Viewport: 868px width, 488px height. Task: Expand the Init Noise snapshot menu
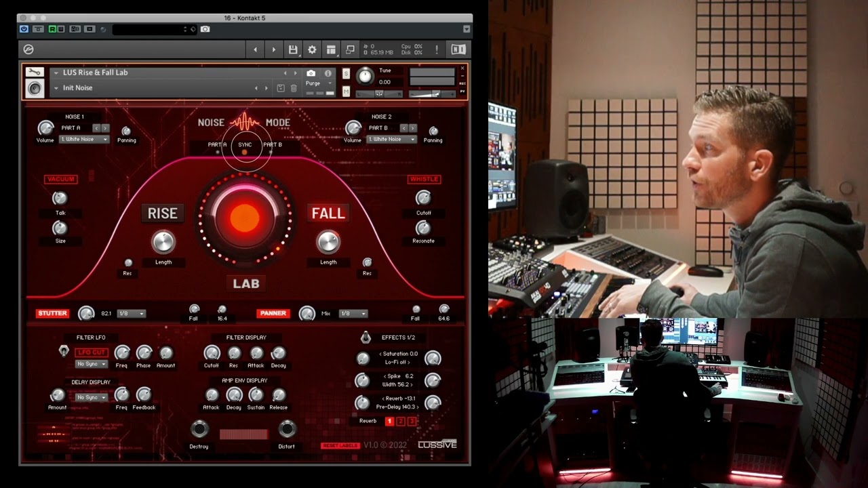pos(56,88)
